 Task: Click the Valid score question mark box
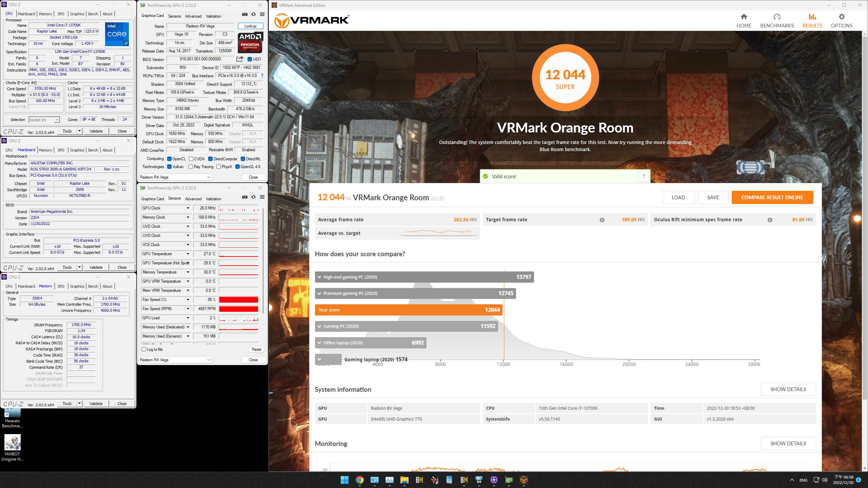coord(644,176)
